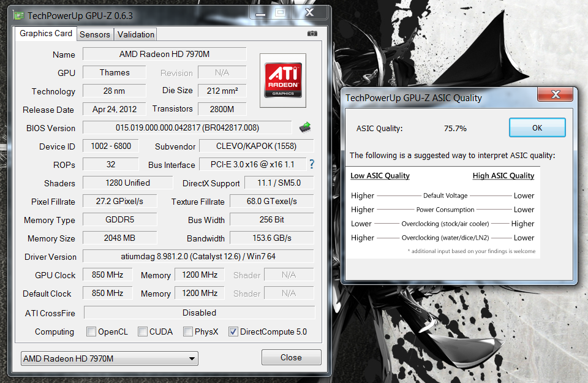The image size is (588, 383).
Task: Toggle the CUDA checkbox
Action: coord(143,332)
